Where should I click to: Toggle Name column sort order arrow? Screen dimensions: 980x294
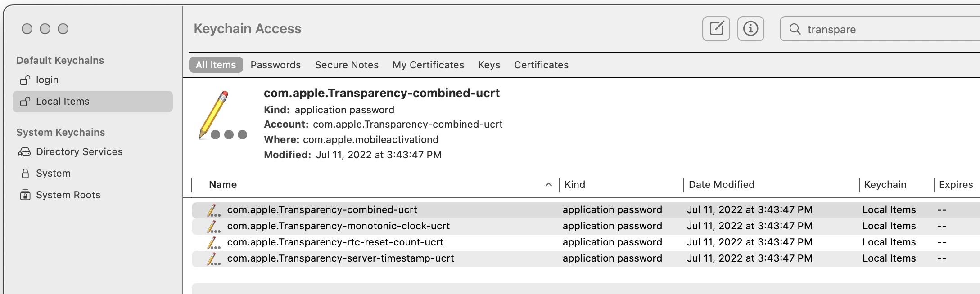(x=548, y=185)
